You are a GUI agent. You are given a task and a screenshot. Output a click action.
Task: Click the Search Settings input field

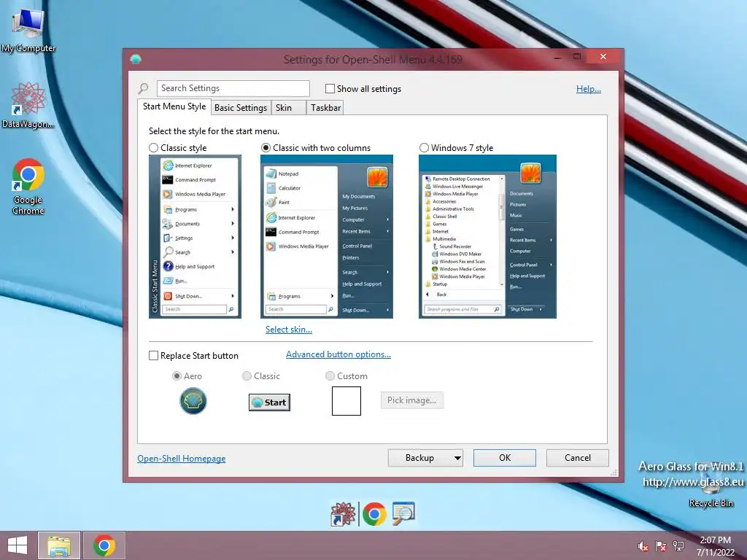pyautogui.click(x=233, y=88)
